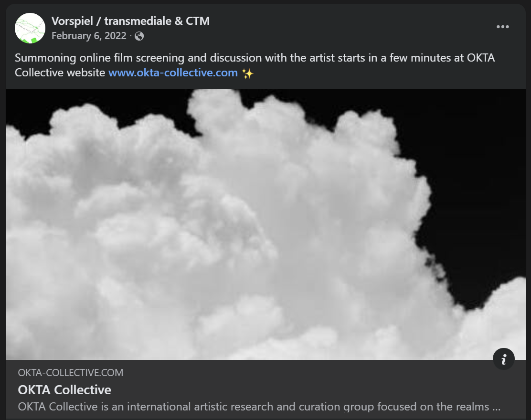Expand the truncated description ellipsis
Image resolution: width=531 pixels, height=420 pixels.
tap(497, 407)
